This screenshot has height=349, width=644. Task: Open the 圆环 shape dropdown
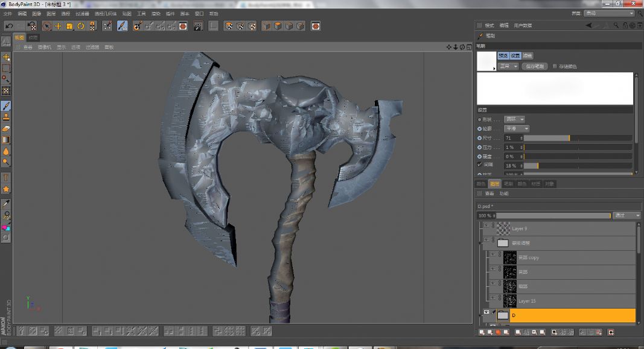(515, 119)
